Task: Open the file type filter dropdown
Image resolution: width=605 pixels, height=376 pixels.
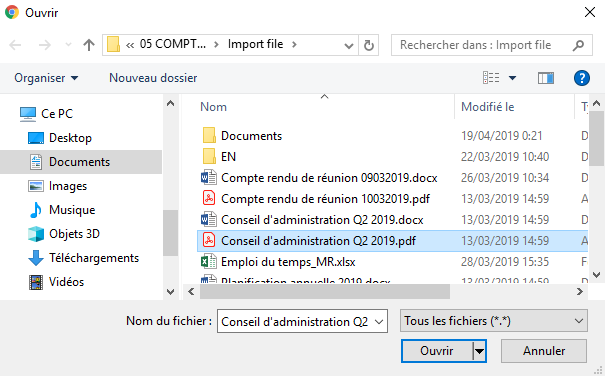Action: point(493,320)
